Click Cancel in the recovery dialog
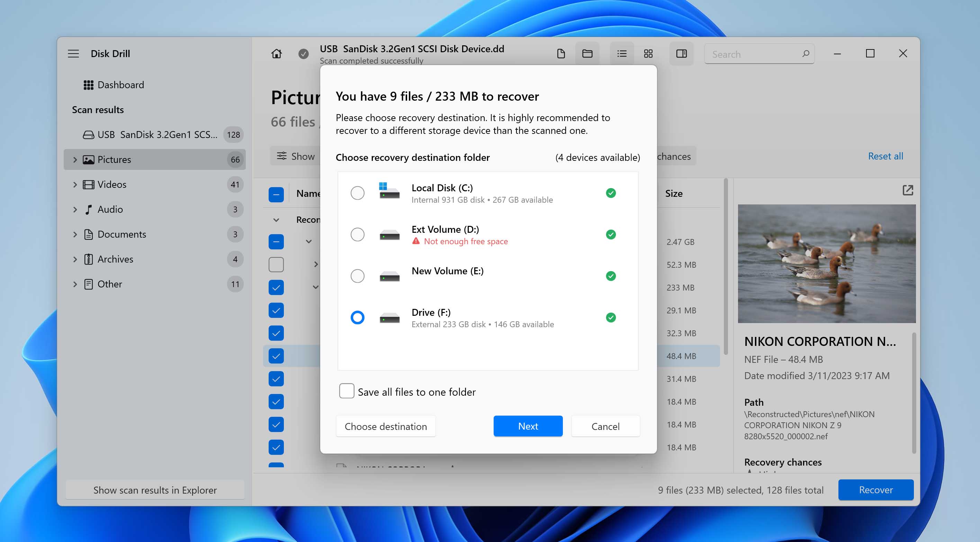 pyautogui.click(x=605, y=426)
